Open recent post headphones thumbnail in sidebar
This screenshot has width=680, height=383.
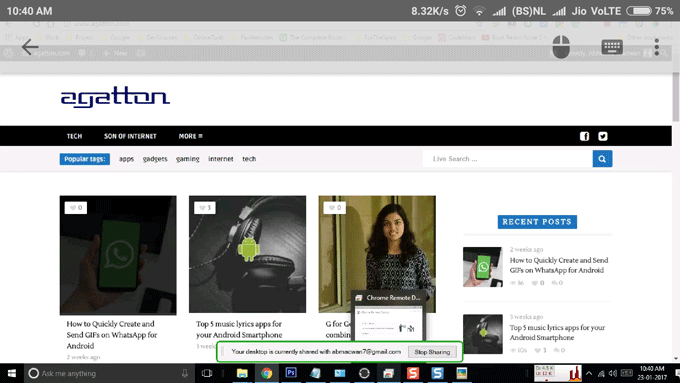[482, 334]
